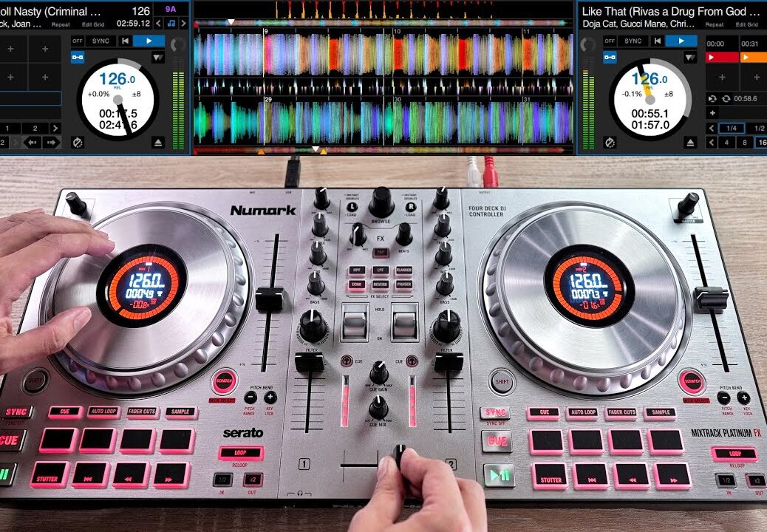Viewport: 767px width, 532px height.
Task: Select CUE pad mode on controller's right deck
Action: pos(544,413)
